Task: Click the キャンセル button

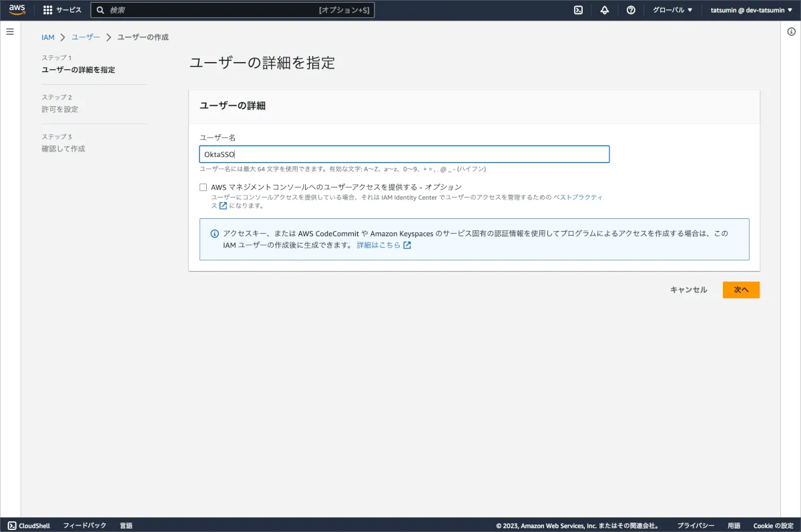Action: click(688, 290)
